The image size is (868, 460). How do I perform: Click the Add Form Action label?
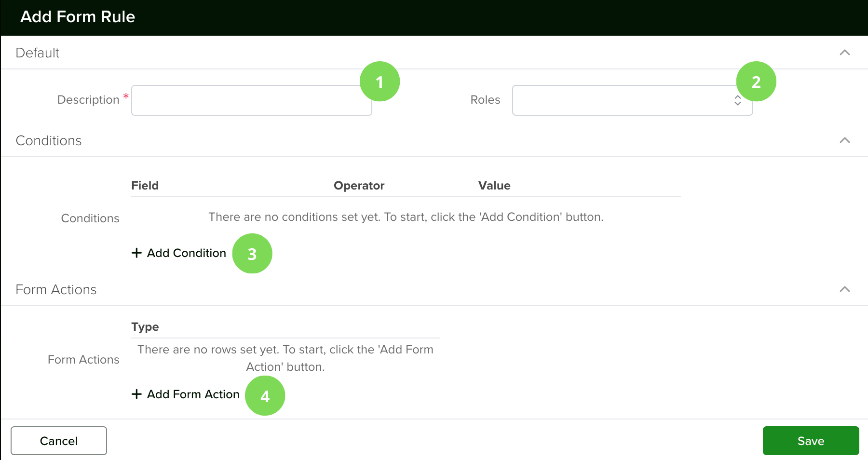tap(193, 394)
